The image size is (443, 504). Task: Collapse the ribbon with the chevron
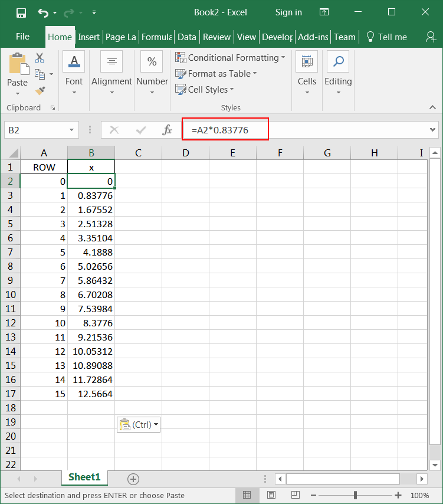[x=433, y=107]
